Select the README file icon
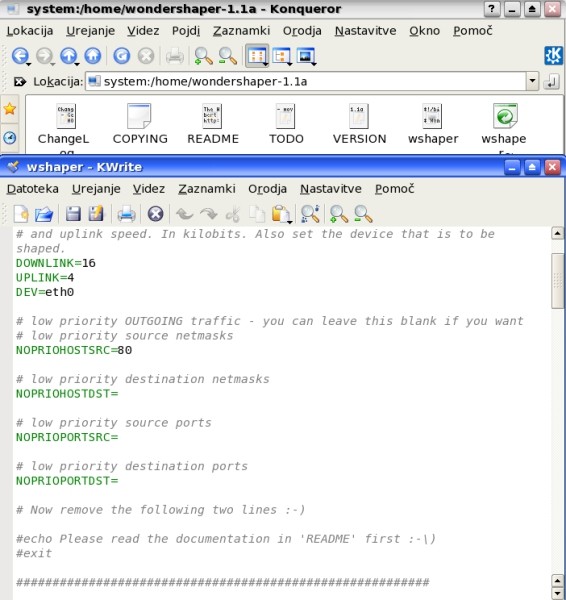 (x=212, y=116)
